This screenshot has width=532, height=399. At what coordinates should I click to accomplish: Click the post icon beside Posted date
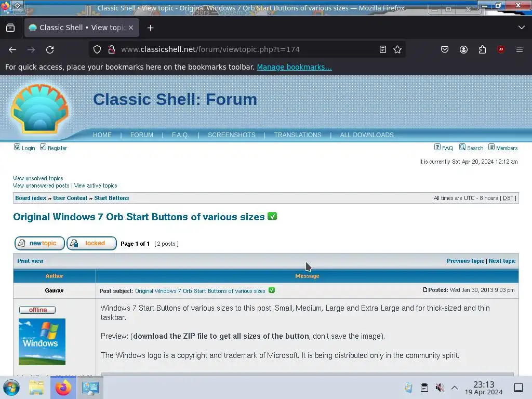[x=425, y=290]
